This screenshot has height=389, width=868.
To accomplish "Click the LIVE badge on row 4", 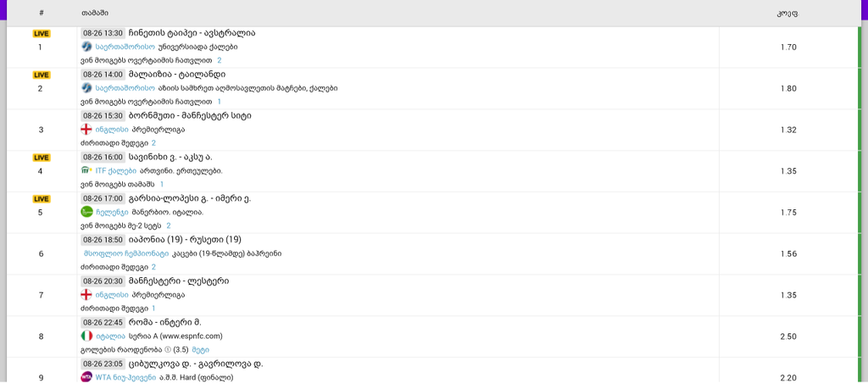I will point(41,158).
